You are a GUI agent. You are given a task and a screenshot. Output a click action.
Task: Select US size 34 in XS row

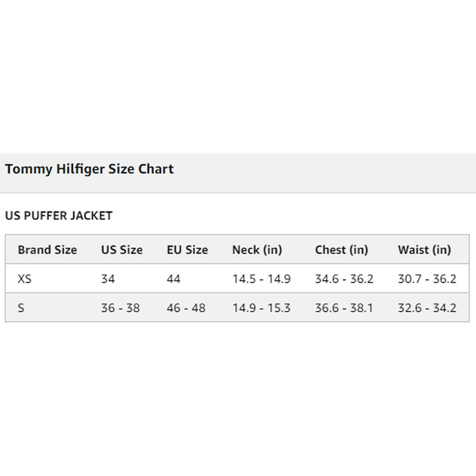(x=108, y=279)
